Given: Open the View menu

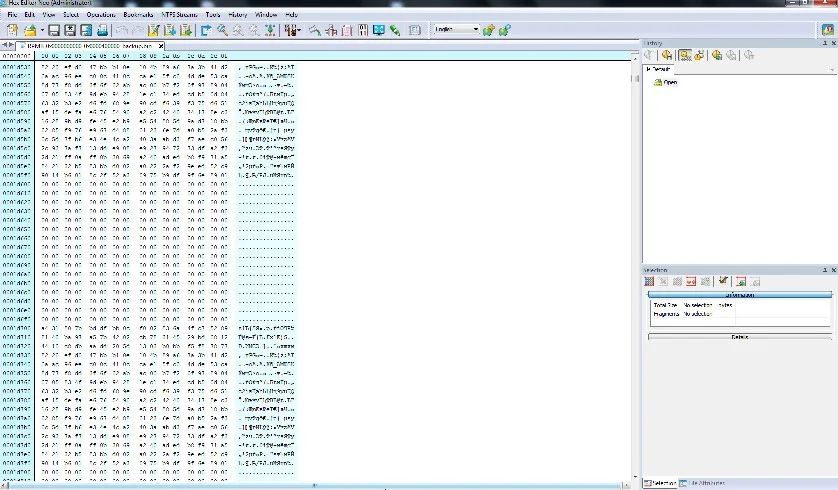Looking at the screenshot, I should [x=49, y=14].
